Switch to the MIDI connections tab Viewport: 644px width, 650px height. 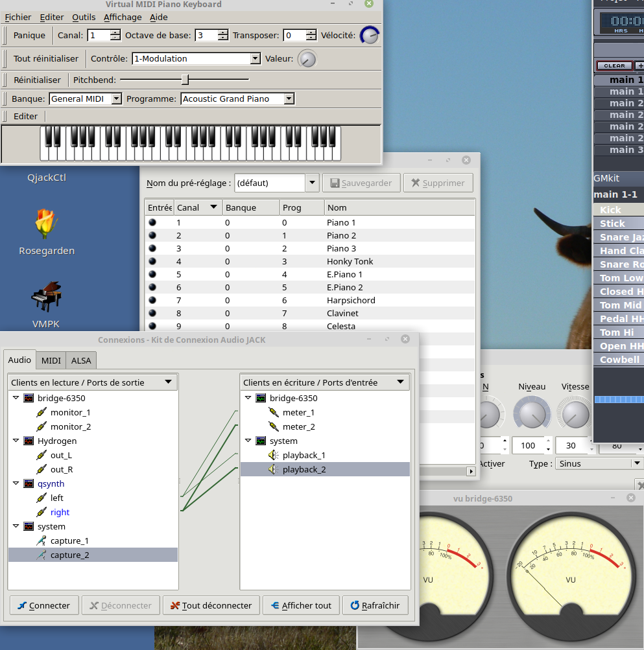click(x=51, y=361)
